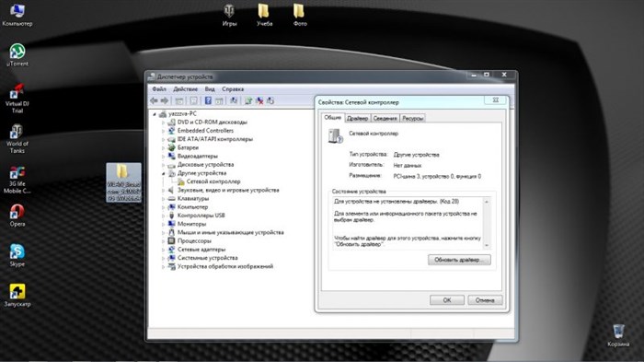This screenshot has width=644, height=362.
Task: Collapse the Другие устройства node
Action: coord(164,173)
